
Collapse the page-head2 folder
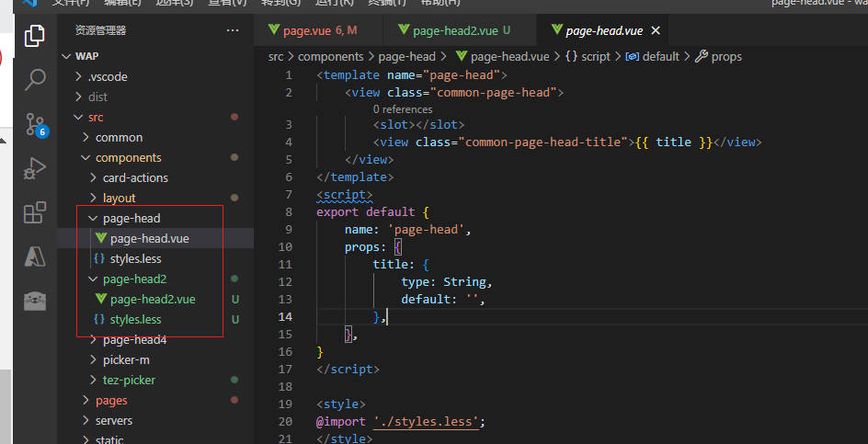134,279
